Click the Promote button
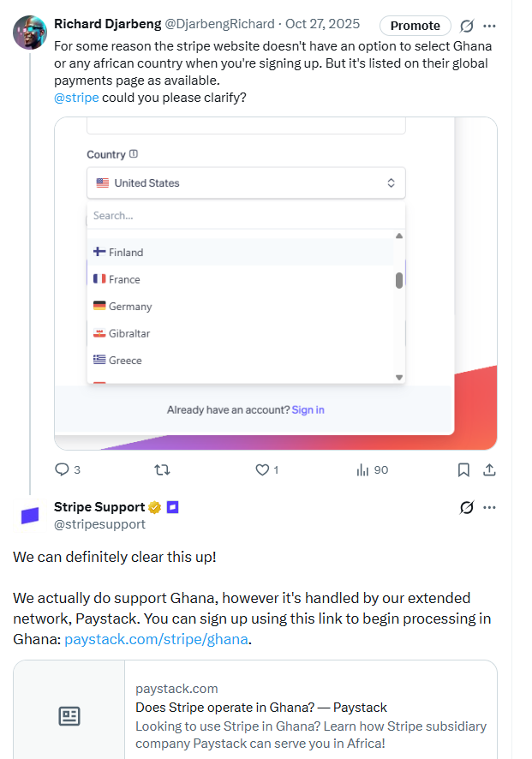The width and height of the screenshot is (532, 759). click(415, 26)
